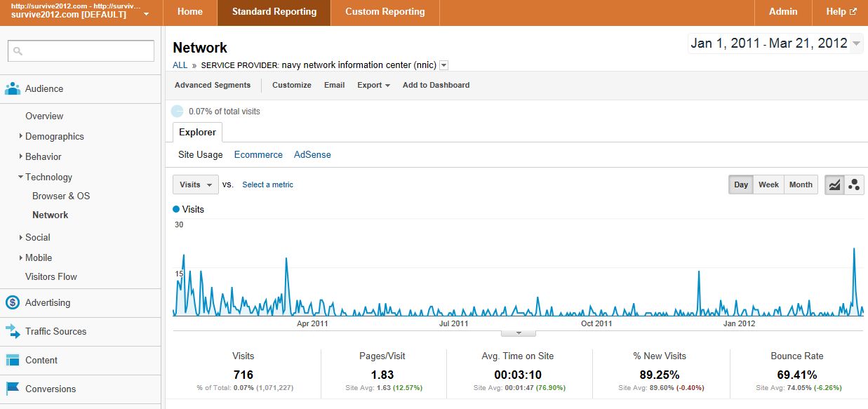The height and width of the screenshot is (409, 868).
Task: Click the Content page icon
Action: point(13,360)
